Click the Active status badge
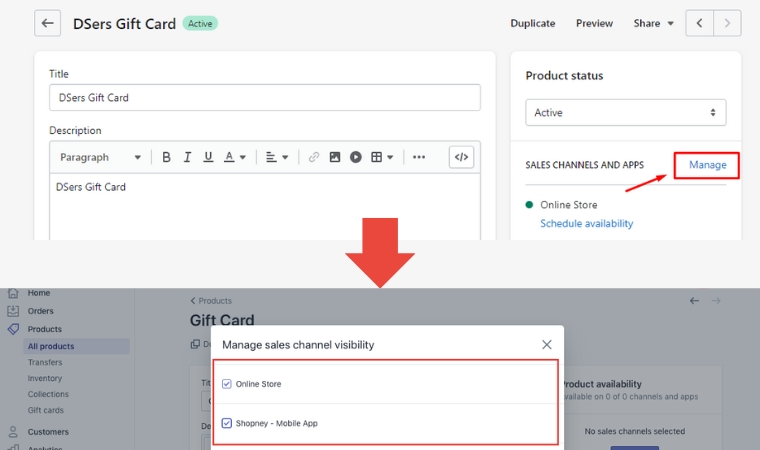The image size is (760, 450). click(x=200, y=23)
